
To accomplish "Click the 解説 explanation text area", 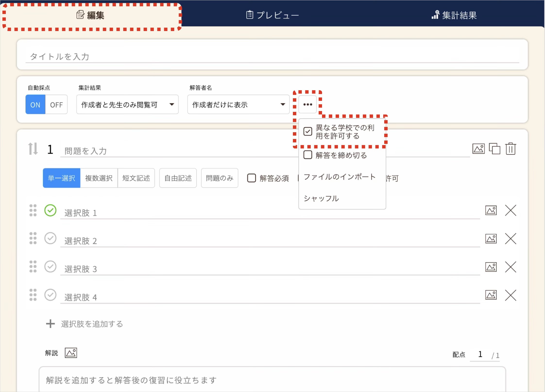I will [272, 380].
